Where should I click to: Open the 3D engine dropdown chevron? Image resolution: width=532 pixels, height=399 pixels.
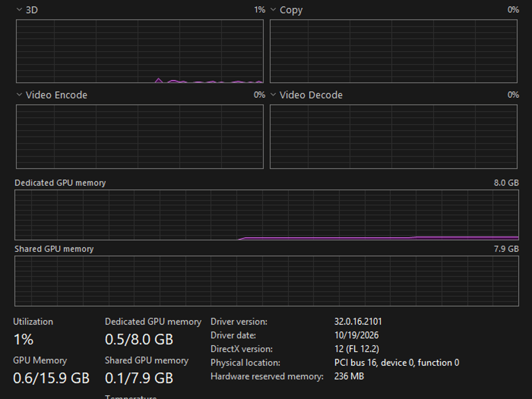click(19, 10)
